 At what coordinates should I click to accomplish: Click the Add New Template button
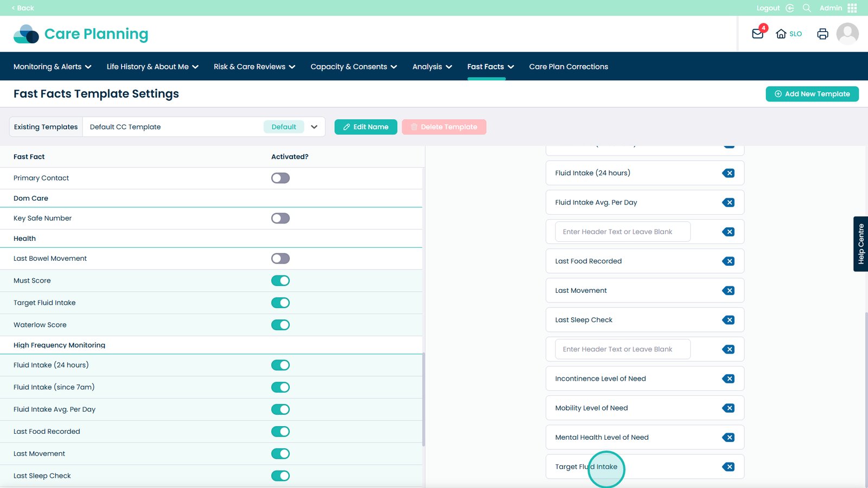812,94
